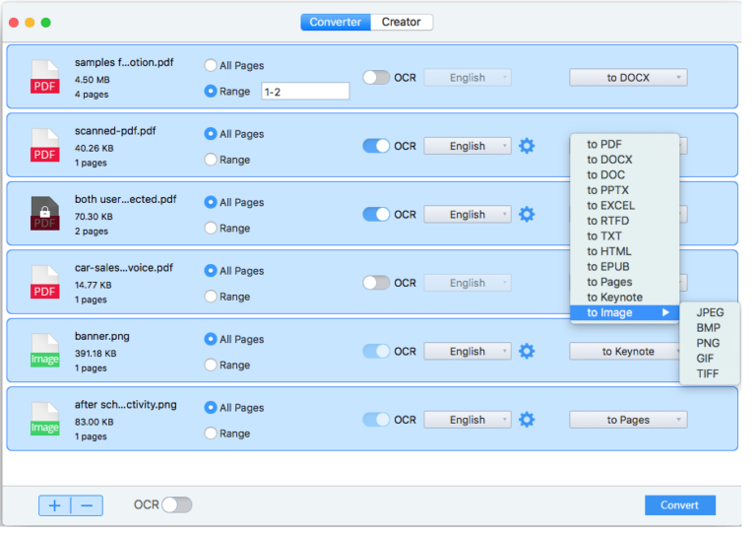Open the 'to DOCX' format dropdown
This screenshot has width=756, height=533.
click(x=628, y=77)
